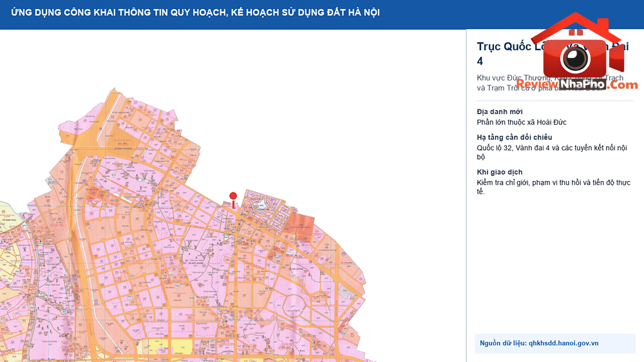Click the 'Địa danh mới' label
This screenshot has width=644, height=362.
(500, 112)
